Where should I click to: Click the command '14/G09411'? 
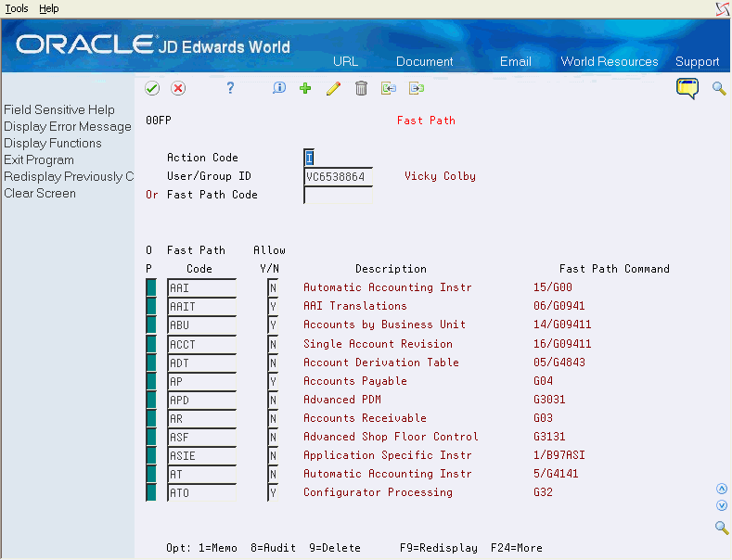pos(562,325)
